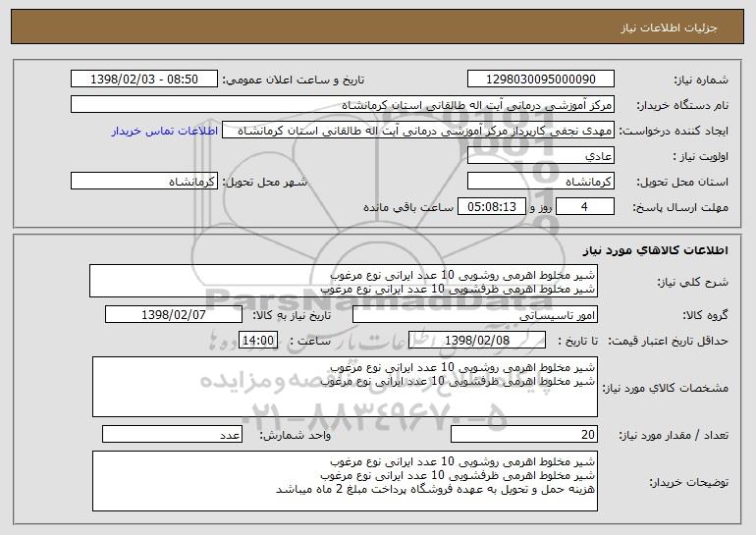Click the تاریخ و ساعت اعلان عمومی label
This screenshot has width=756, height=535.
[294, 80]
